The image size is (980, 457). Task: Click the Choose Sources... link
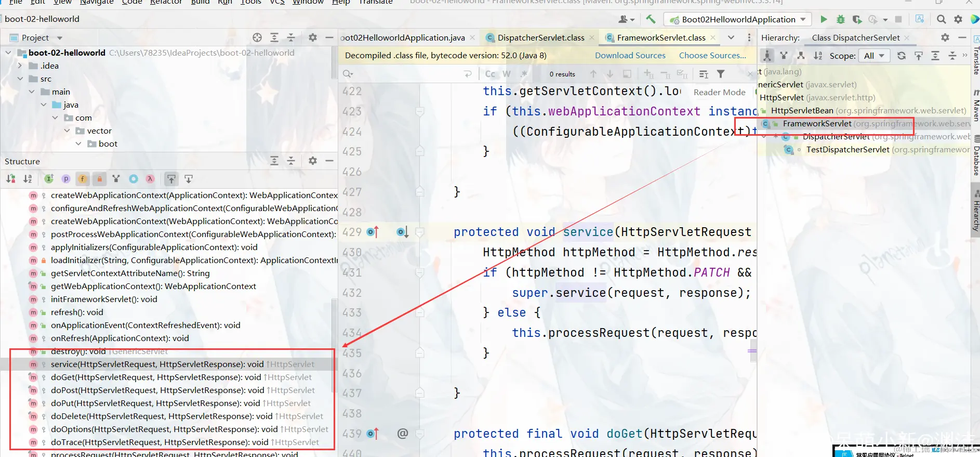[x=712, y=56]
